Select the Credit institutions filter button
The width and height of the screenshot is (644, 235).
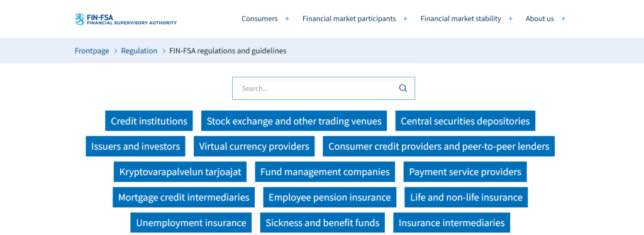tap(149, 121)
